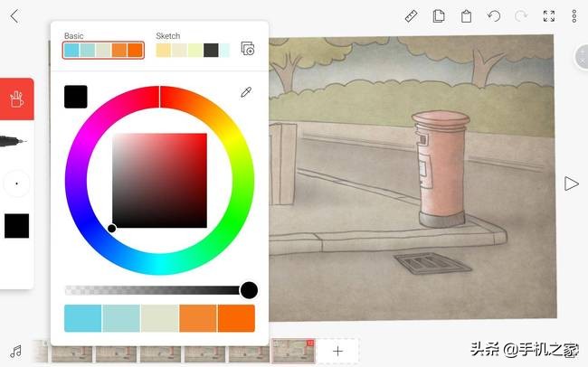Choose the sky blue swatch at bottom
This screenshot has width=588, height=367.
tap(83, 318)
